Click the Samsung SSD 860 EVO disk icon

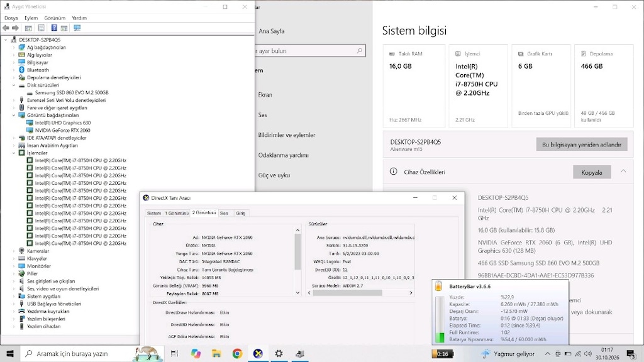click(30, 93)
